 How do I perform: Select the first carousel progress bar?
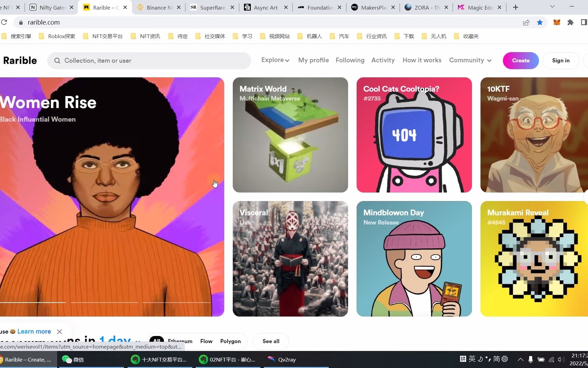[x=33, y=302]
